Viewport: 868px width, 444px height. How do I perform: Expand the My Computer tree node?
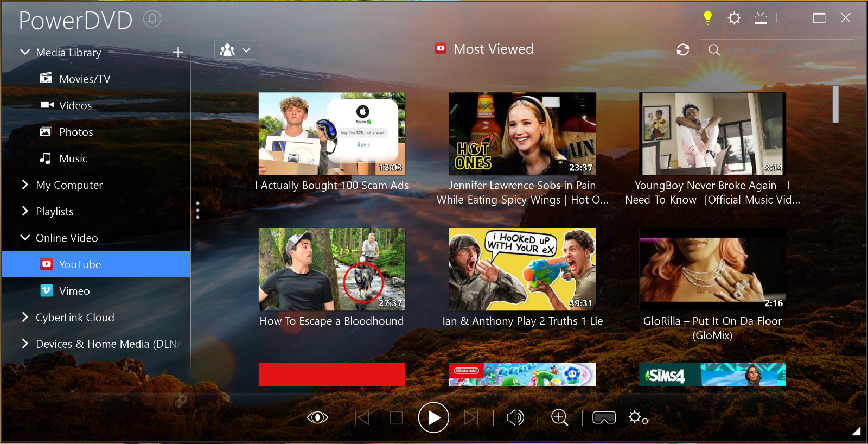(x=25, y=185)
